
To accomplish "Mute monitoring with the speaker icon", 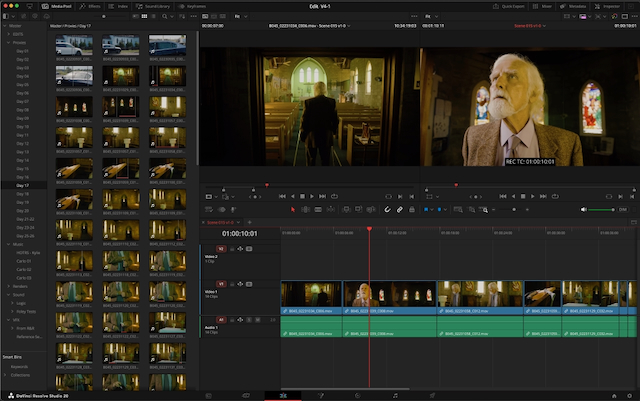I will 584,209.
